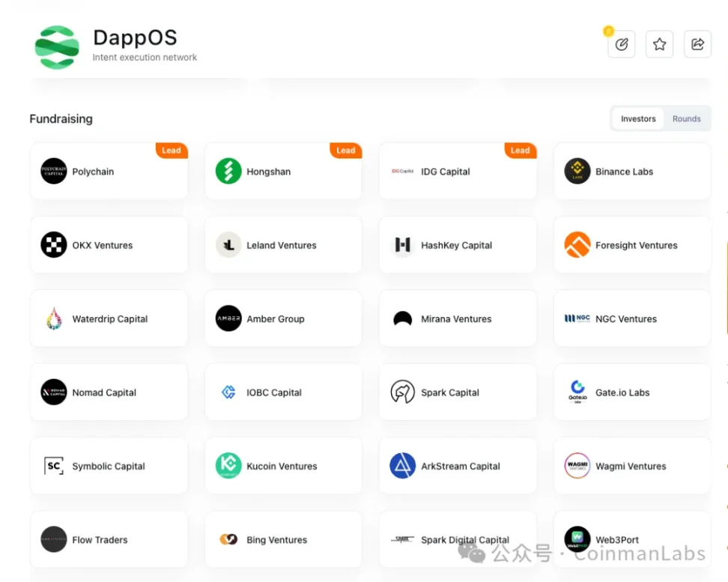
Task: Click the Gate.io Labs logo
Action: click(x=577, y=392)
